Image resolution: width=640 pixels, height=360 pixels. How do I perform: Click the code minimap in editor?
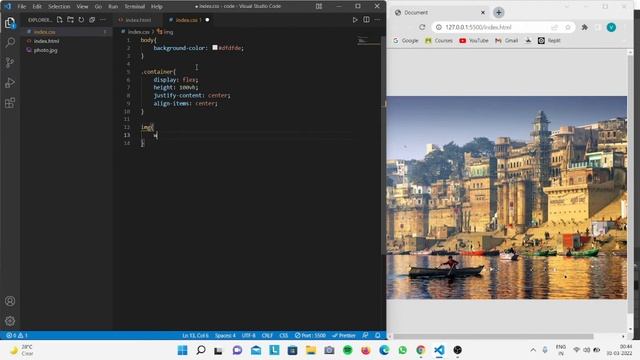pyautogui.click(x=369, y=40)
